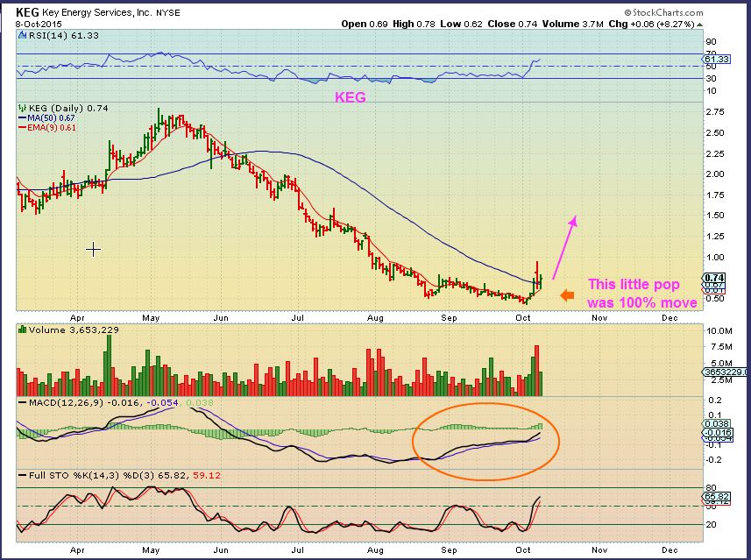Click the 0.038 MACD histogram tag on right axis
This screenshot has width=751, height=560.
717,423
